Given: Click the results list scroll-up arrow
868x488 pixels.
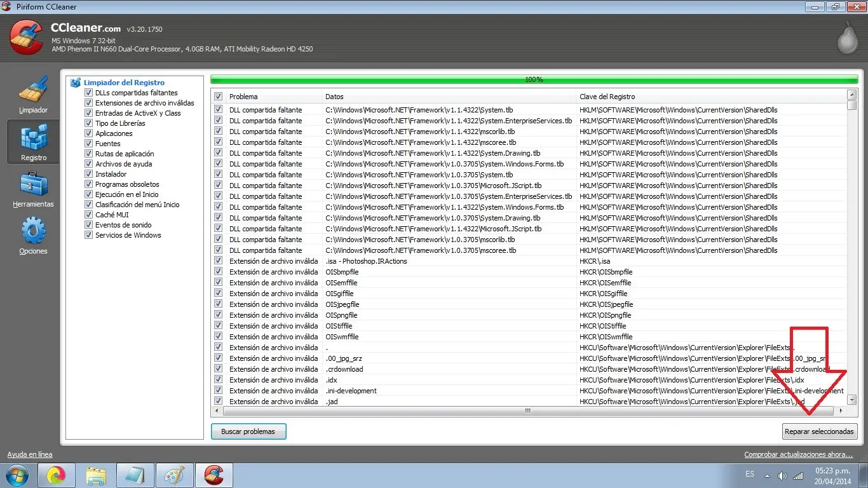Looking at the screenshot, I should coord(852,95).
